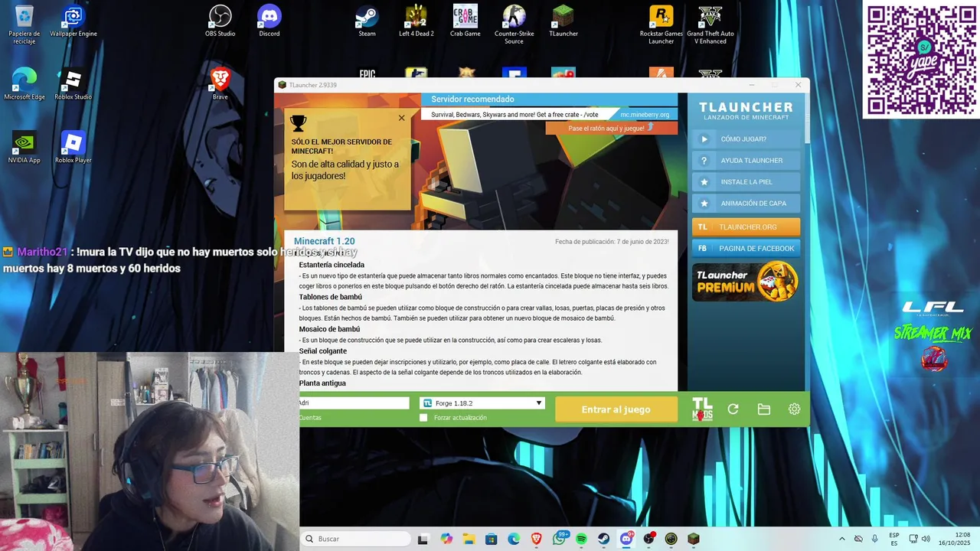Open Discord from the taskbar

pyautogui.click(x=626, y=539)
